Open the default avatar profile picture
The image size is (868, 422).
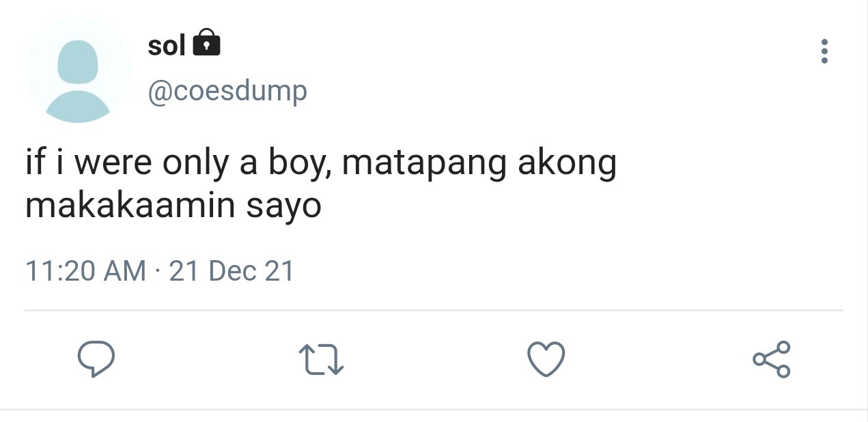78,70
